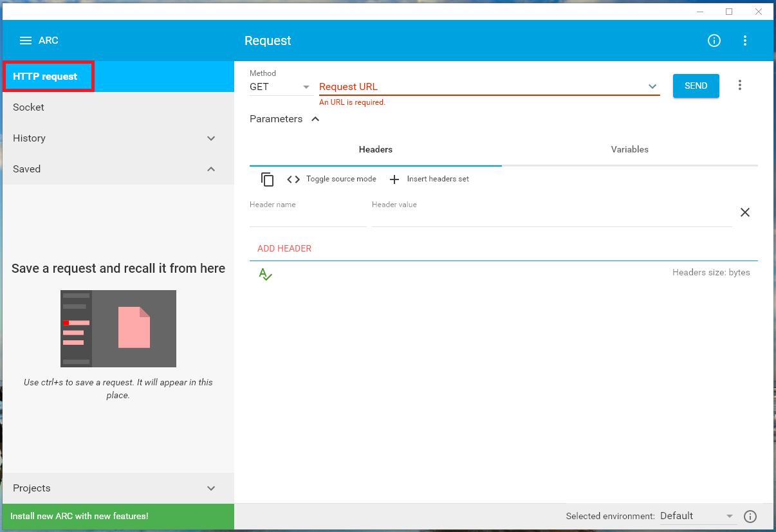Click 'Headers size: bytes' text
Viewport: 776px width, 532px height.
tap(711, 272)
